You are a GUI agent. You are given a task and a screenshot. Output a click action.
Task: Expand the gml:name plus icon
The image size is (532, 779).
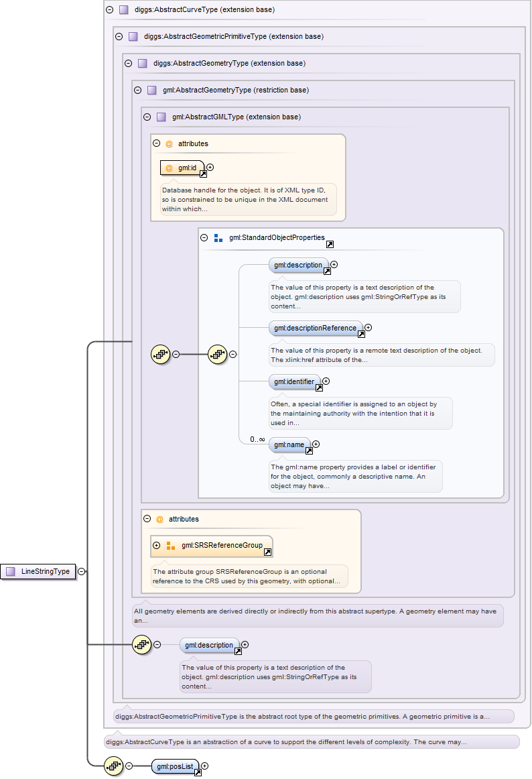(316, 444)
